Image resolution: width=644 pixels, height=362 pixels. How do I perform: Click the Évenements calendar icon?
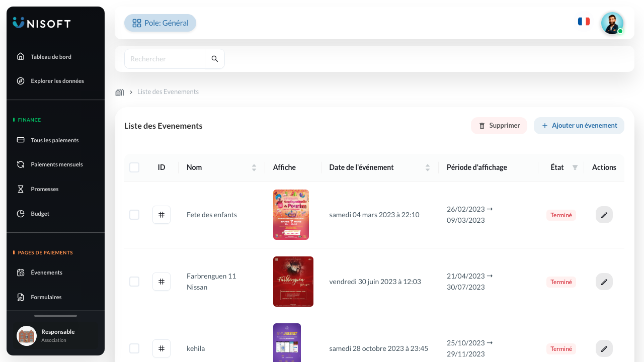(x=21, y=273)
